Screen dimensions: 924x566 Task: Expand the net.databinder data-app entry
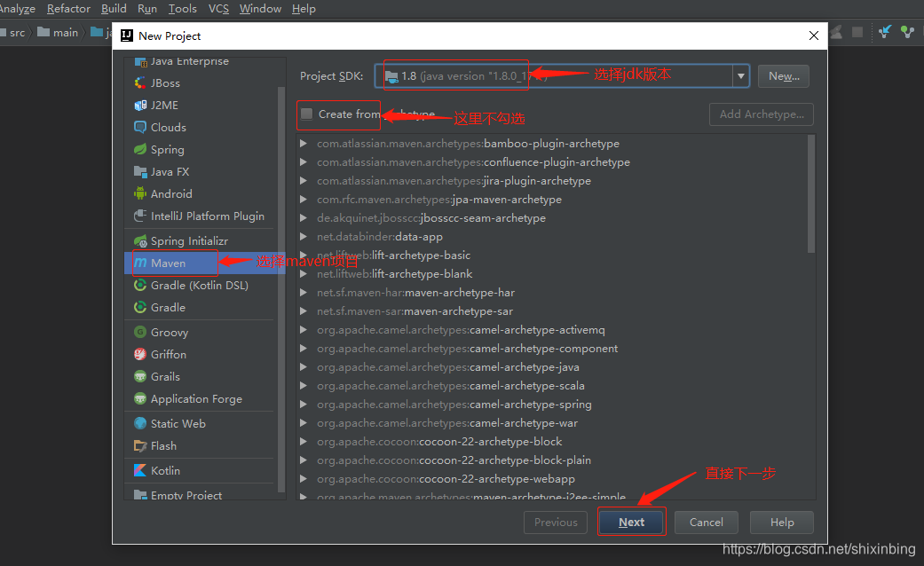(x=304, y=237)
